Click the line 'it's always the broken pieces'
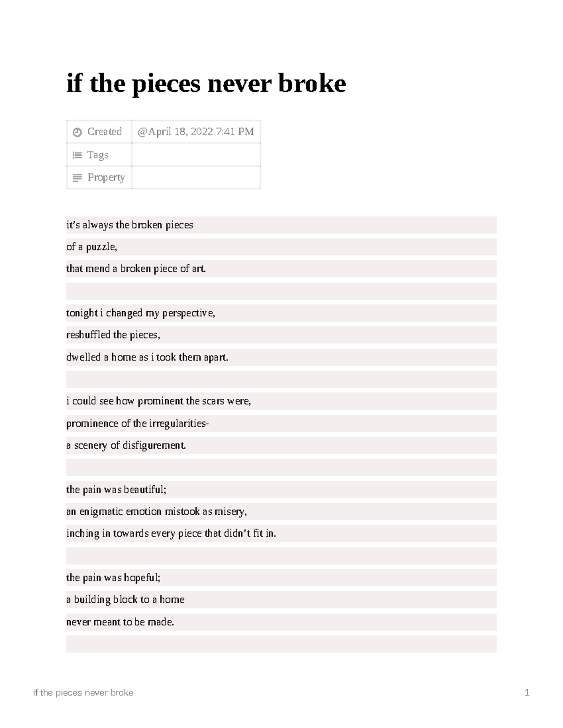The image size is (563, 728). coord(129,225)
